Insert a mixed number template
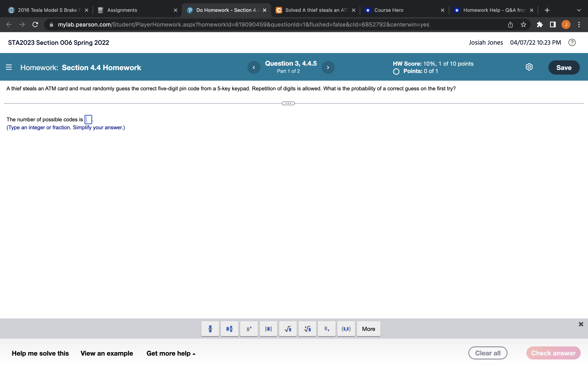This screenshot has height=367, width=588. coord(229,329)
